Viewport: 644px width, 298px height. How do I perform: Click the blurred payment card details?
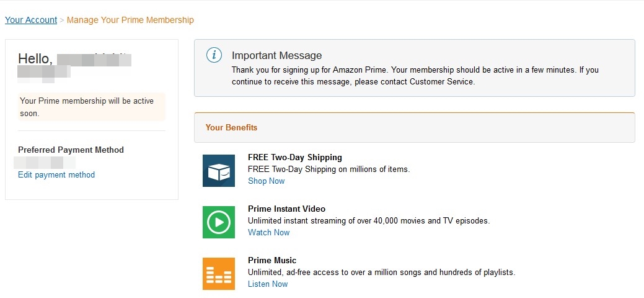[x=45, y=163]
